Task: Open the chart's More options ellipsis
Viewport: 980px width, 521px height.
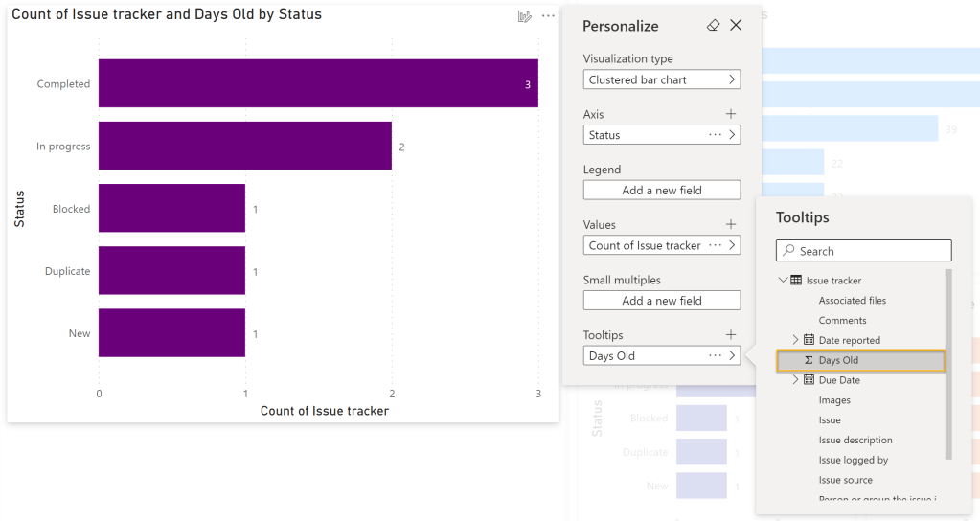Action: [x=548, y=16]
